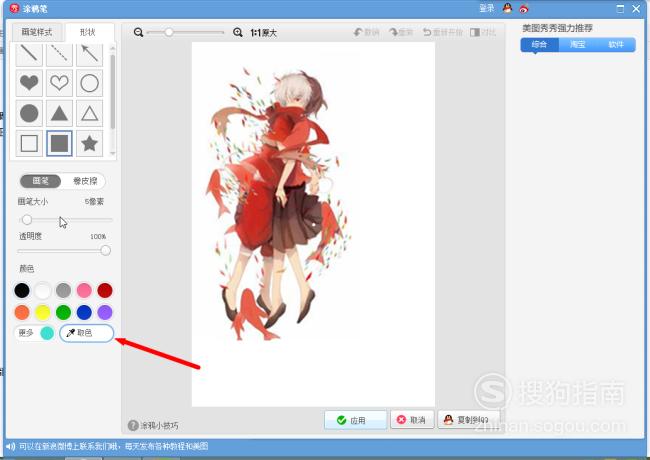Pick the orange color swatch

[22, 312]
